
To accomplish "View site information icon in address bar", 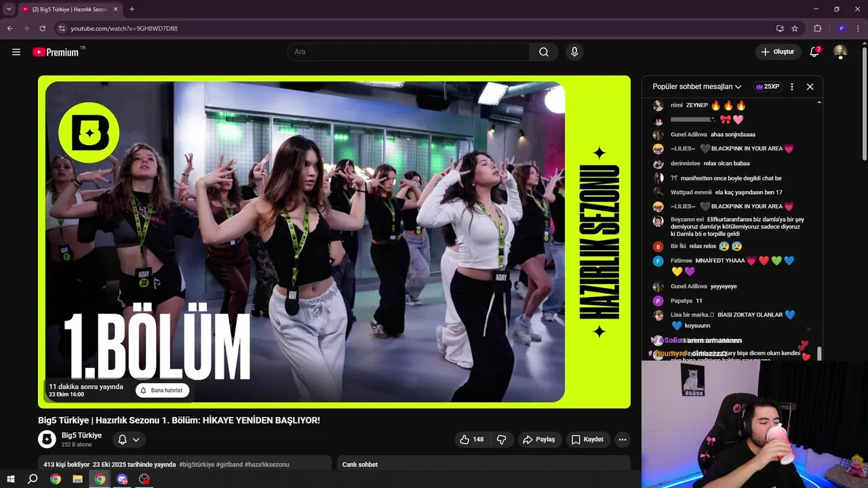I will [62, 28].
